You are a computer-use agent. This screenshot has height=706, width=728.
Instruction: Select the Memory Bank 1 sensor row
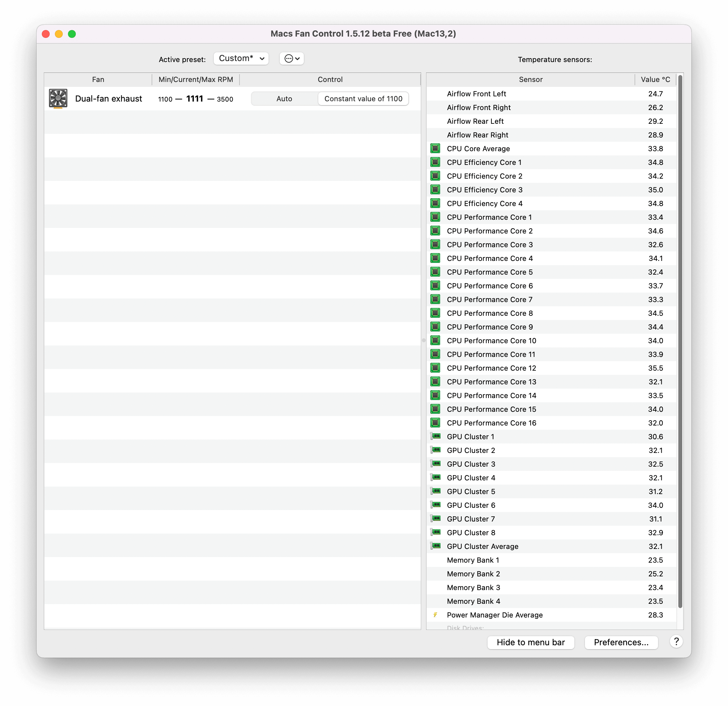[551, 560]
